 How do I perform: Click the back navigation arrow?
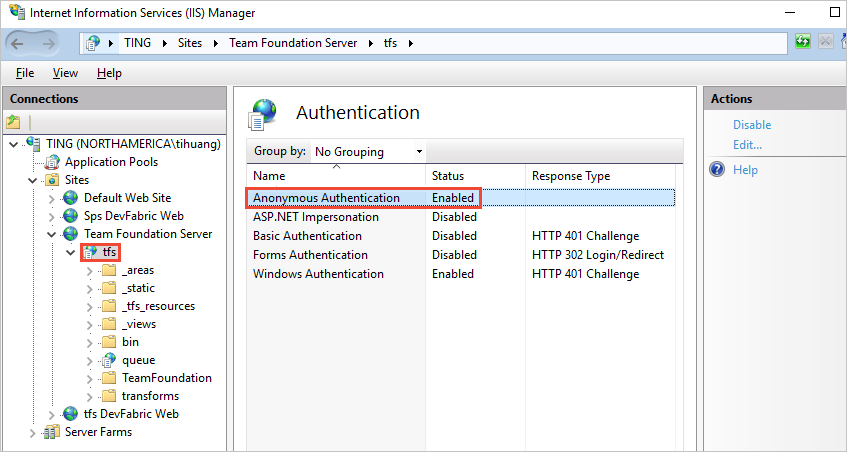20,43
